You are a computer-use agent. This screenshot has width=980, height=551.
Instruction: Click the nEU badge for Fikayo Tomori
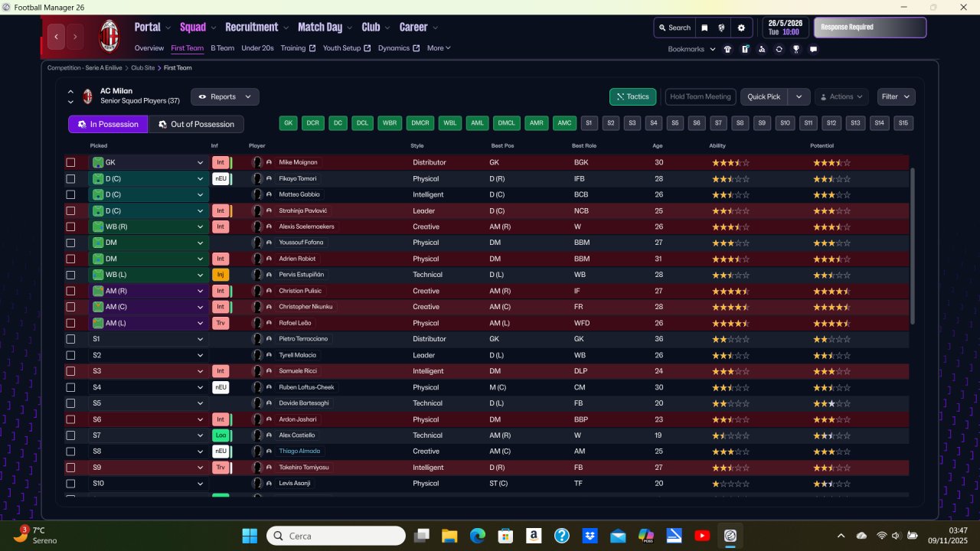click(220, 178)
